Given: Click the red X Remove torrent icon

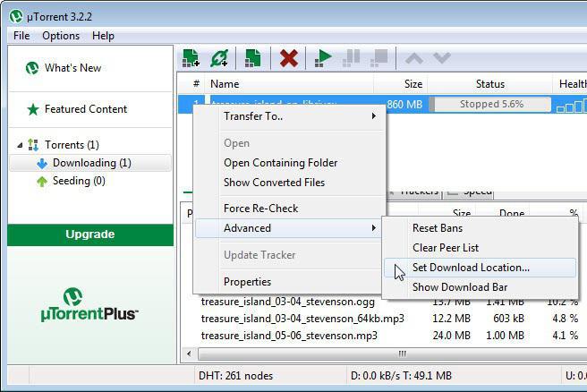Looking at the screenshot, I should (x=289, y=58).
